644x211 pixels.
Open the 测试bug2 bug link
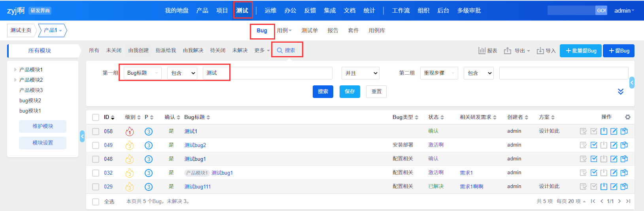195,145
